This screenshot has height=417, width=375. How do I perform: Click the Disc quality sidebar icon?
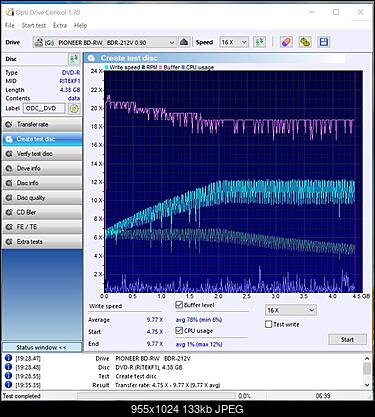point(9,198)
